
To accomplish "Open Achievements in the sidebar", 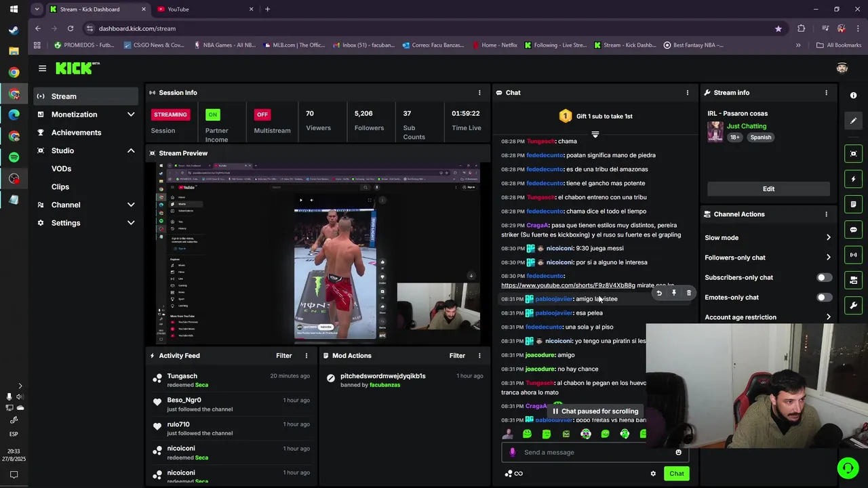I will tap(86, 133).
